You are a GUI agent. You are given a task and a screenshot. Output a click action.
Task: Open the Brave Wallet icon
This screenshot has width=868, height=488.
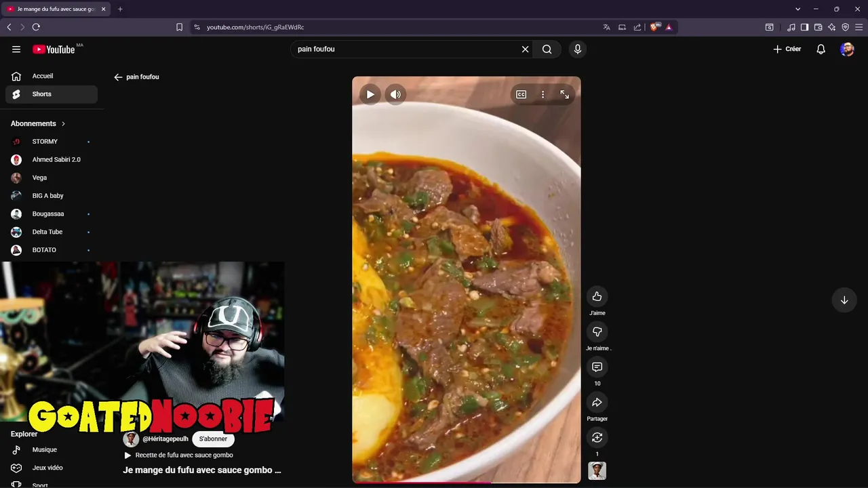tap(818, 27)
